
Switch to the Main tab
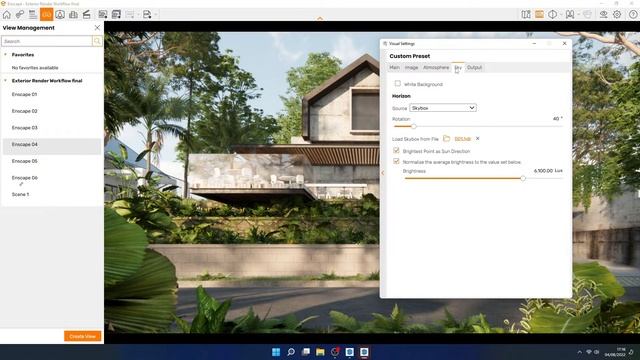click(394, 68)
